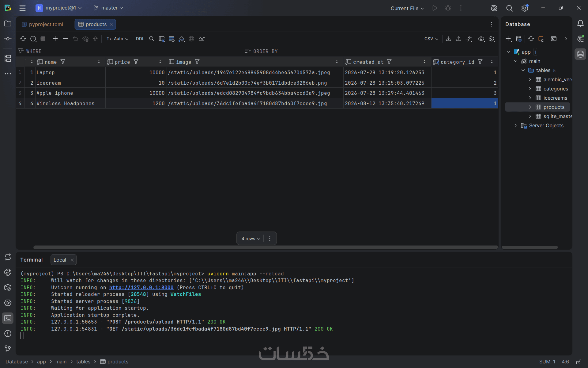Open the Tx: Auto transaction mode dropdown
The width and height of the screenshot is (588, 368).
(x=117, y=39)
